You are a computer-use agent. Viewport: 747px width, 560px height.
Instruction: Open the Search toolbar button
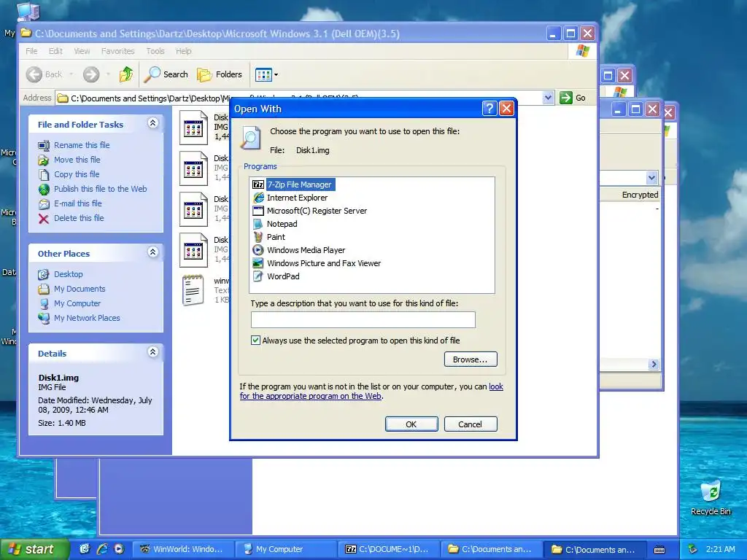point(166,74)
